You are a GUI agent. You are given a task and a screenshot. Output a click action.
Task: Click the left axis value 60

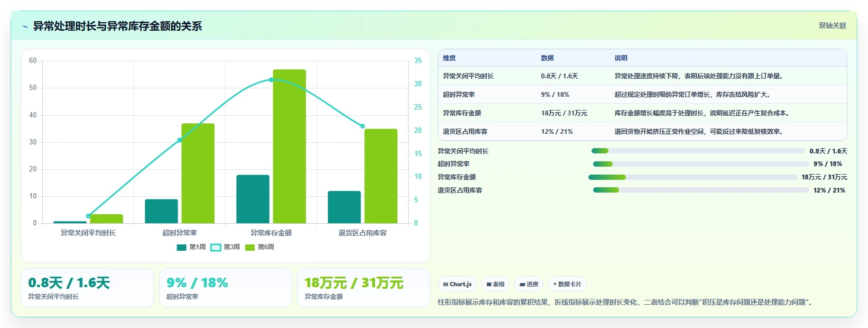[x=33, y=61]
